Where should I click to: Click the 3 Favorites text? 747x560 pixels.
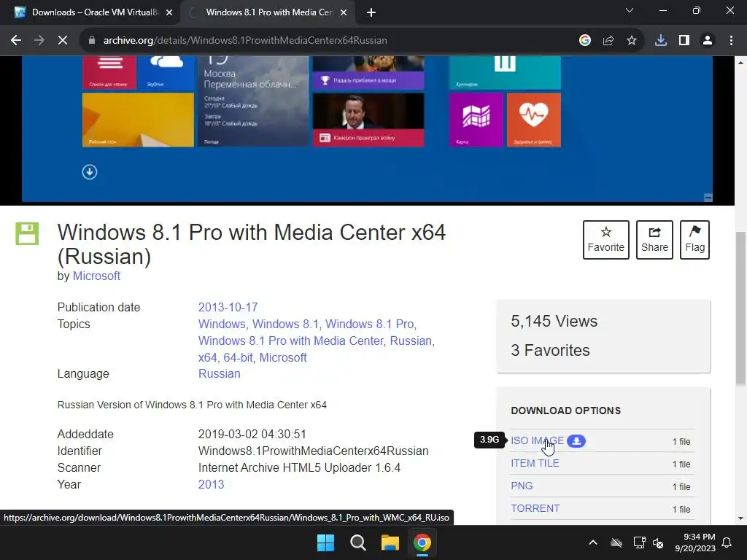(x=550, y=351)
